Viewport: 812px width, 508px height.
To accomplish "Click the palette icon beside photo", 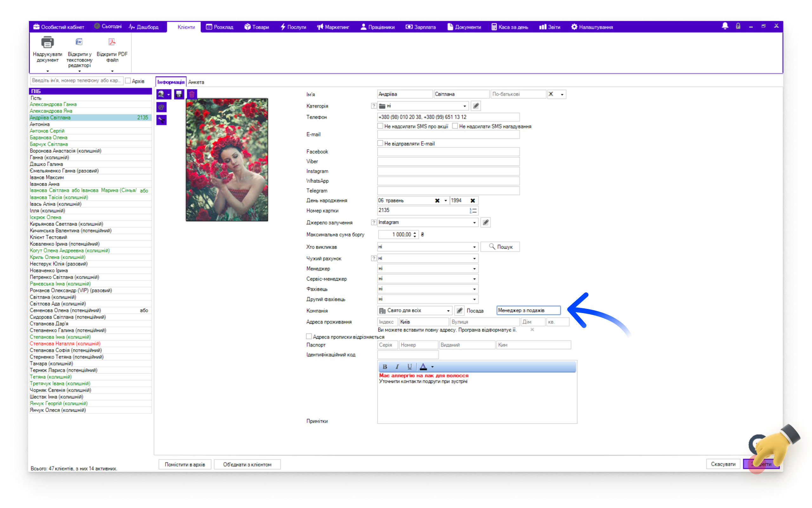I will [161, 107].
